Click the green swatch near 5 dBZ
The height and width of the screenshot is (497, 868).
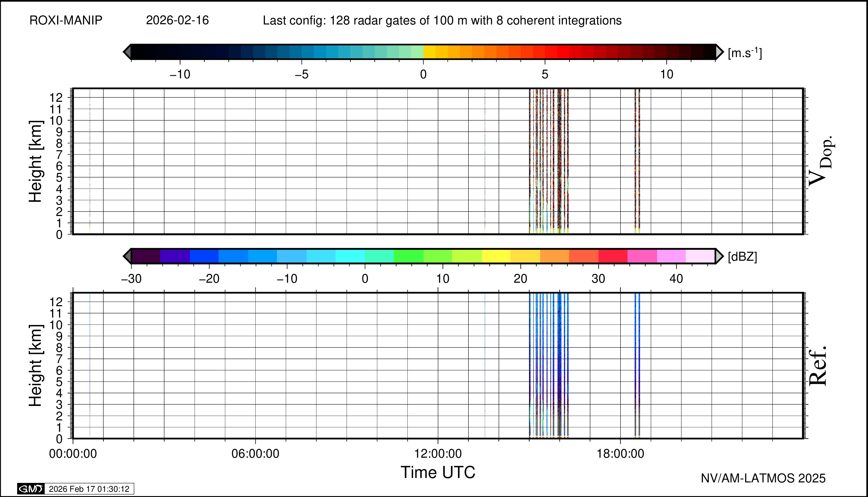[408, 256]
